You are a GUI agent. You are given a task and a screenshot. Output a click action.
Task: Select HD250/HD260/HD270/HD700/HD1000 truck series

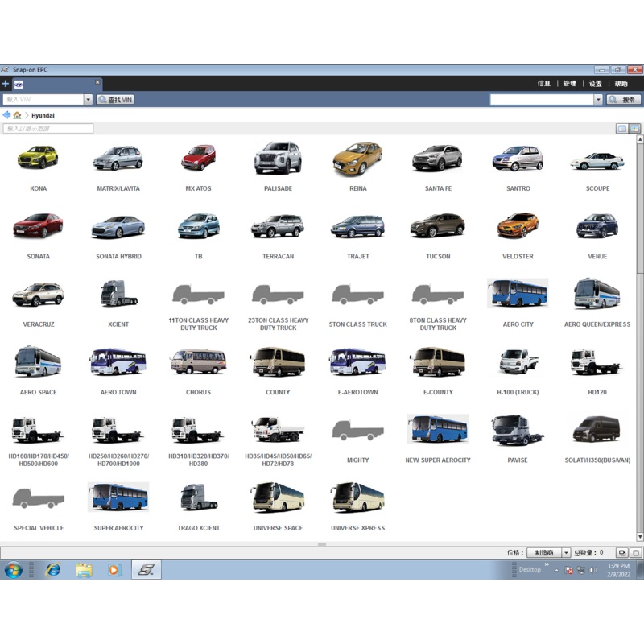pyautogui.click(x=118, y=430)
